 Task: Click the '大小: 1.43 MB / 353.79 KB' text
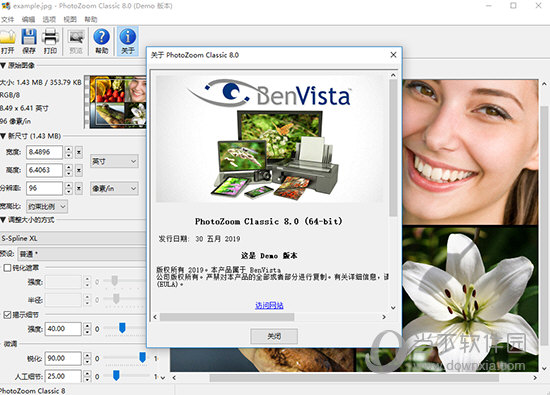41,82
